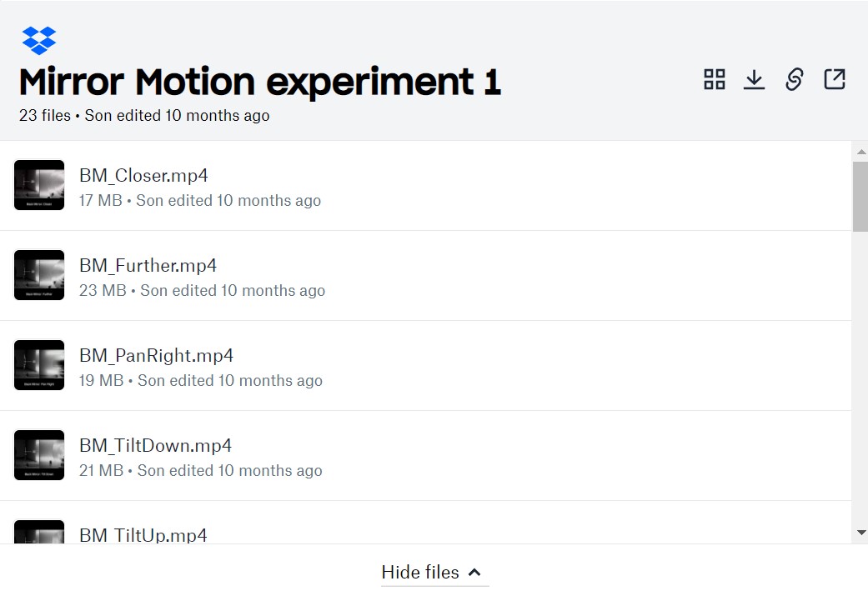Click the Dropbox logo icon

38,40
